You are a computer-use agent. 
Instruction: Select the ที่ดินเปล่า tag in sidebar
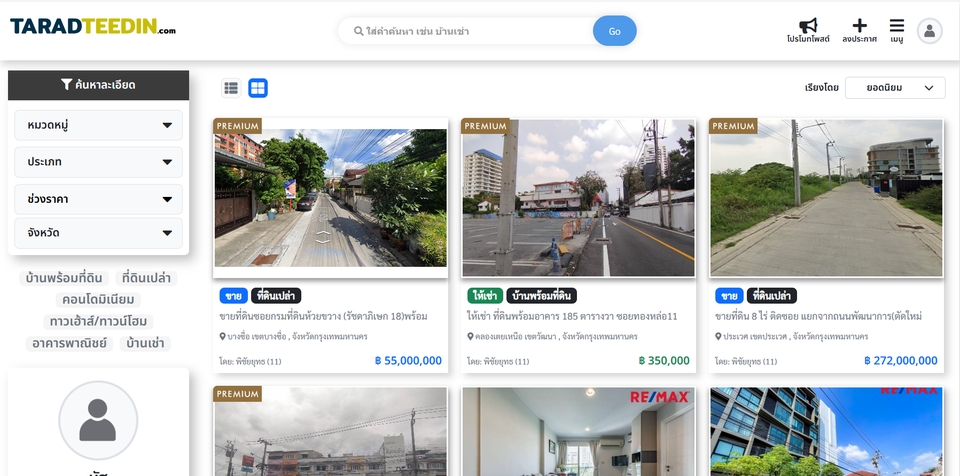tap(146, 278)
